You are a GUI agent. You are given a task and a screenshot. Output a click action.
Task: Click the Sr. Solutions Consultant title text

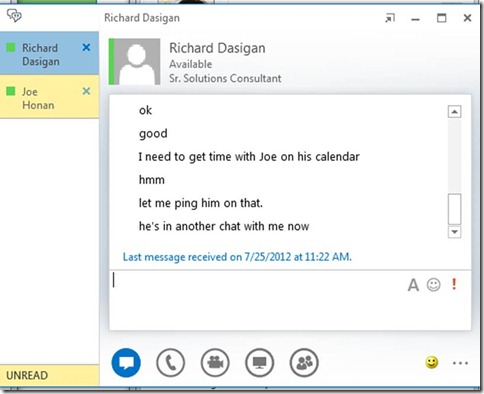point(225,78)
